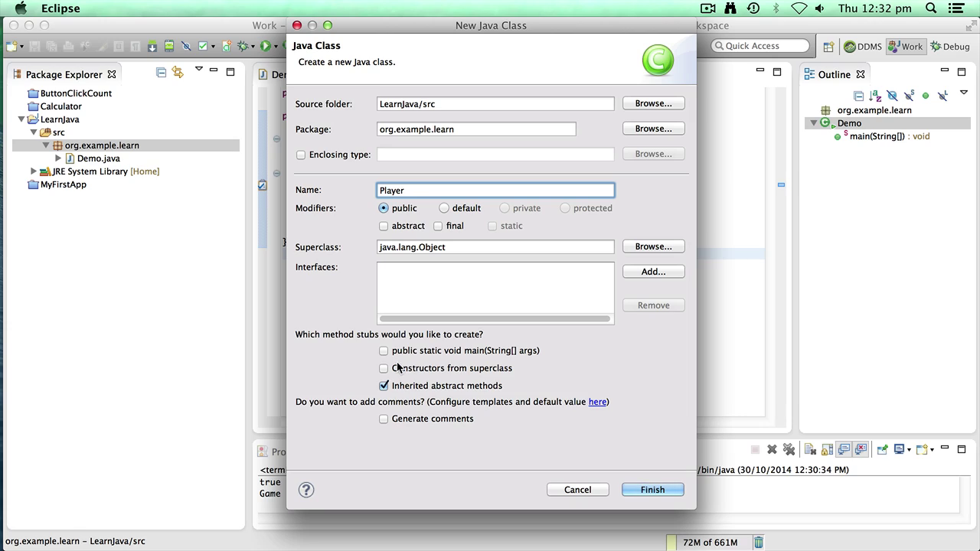980x551 pixels.
Task: Browse for the Superclass
Action: [x=653, y=246]
